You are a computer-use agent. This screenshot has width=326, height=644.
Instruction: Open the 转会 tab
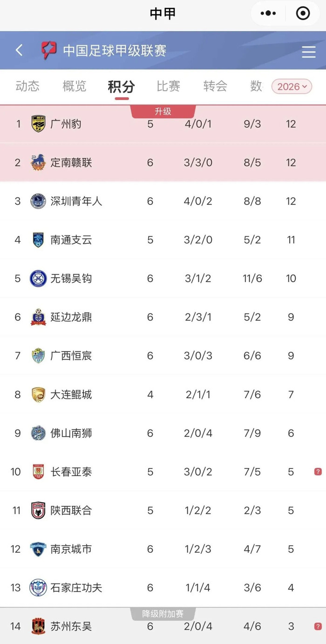coord(215,86)
